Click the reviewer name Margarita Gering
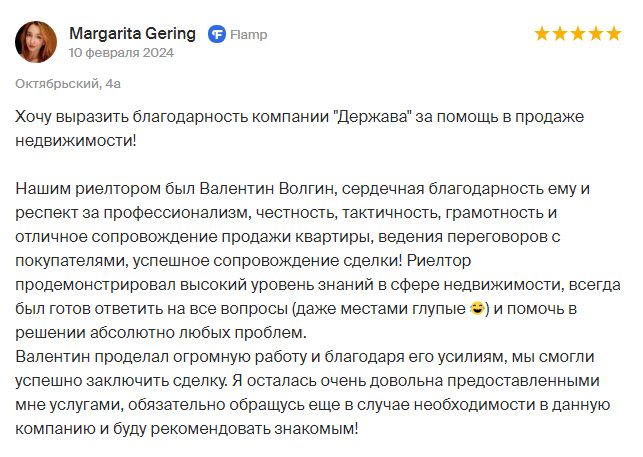The height and width of the screenshot is (457, 643). [x=132, y=34]
